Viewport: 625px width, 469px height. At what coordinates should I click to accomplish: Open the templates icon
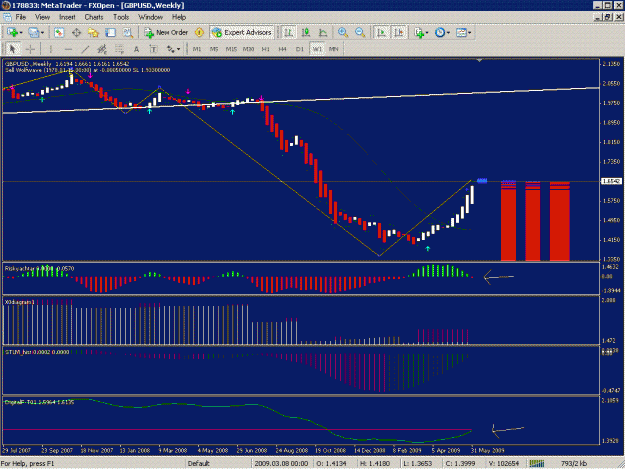click(x=461, y=32)
